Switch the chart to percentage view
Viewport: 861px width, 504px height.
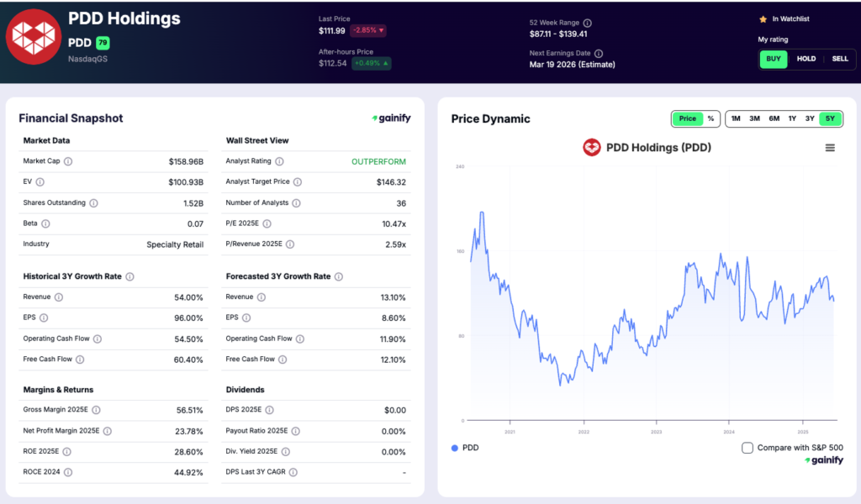pos(710,118)
